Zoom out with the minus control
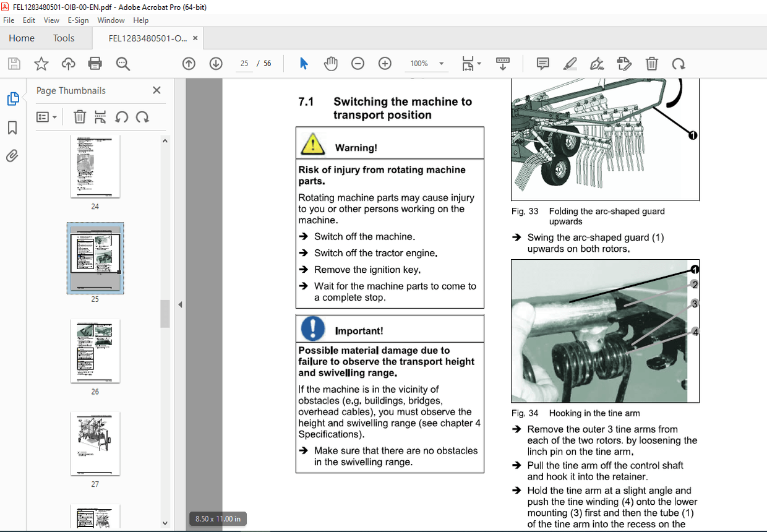 click(358, 63)
